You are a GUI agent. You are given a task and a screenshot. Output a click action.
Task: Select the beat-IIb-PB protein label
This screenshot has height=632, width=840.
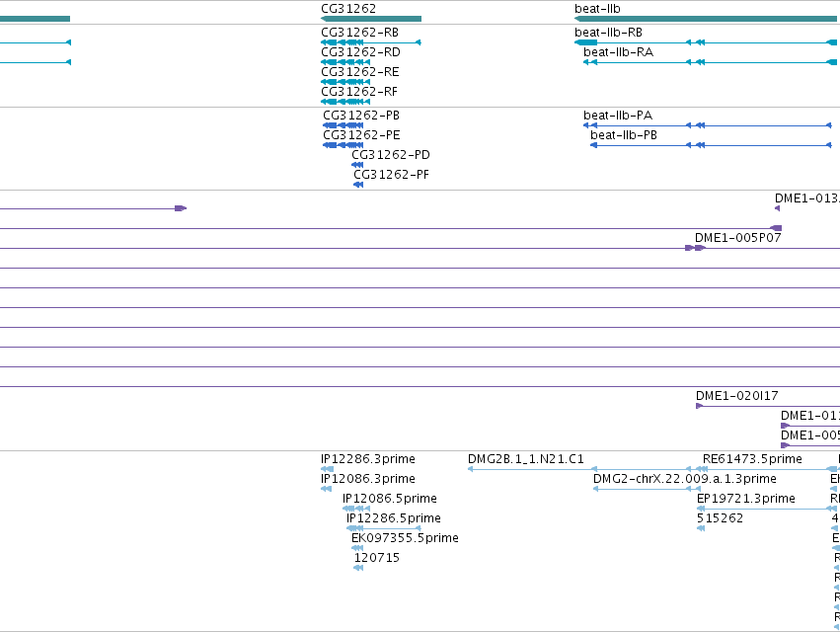(x=624, y=135)
